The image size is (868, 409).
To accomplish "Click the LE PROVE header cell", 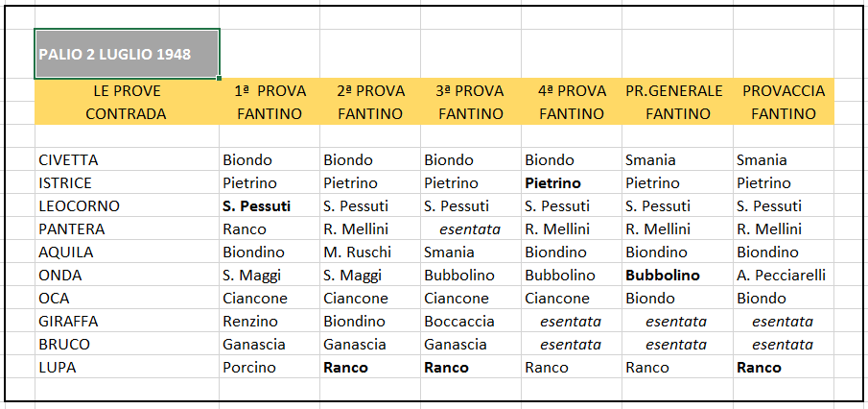I will pos(127,91).
